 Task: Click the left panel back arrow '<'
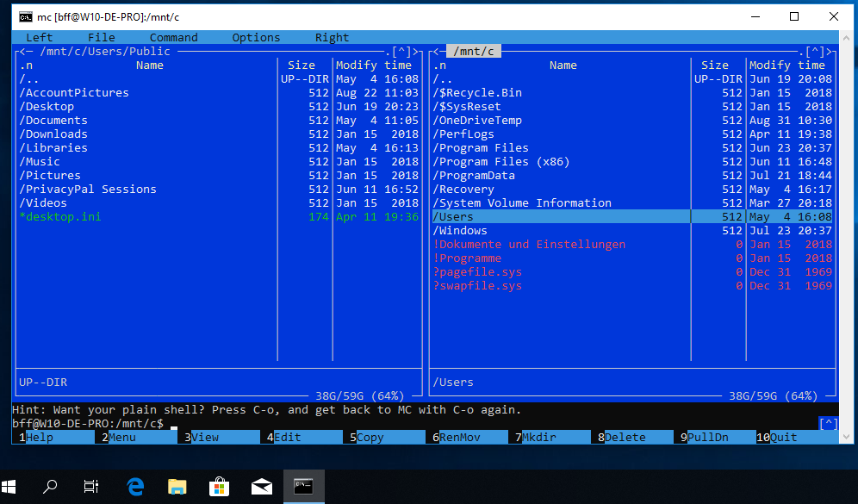[22, 52]
